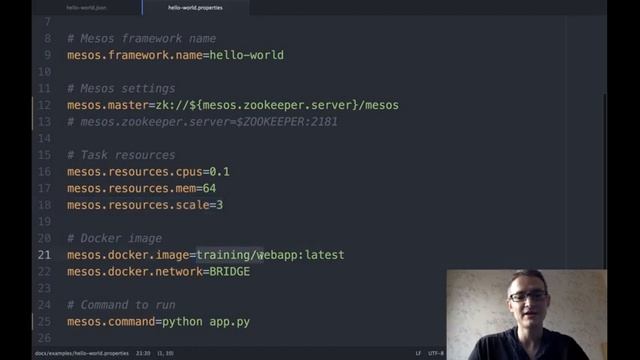640x360 pixels.
Task: Click the mem value '64'
Action: [209, 188]
